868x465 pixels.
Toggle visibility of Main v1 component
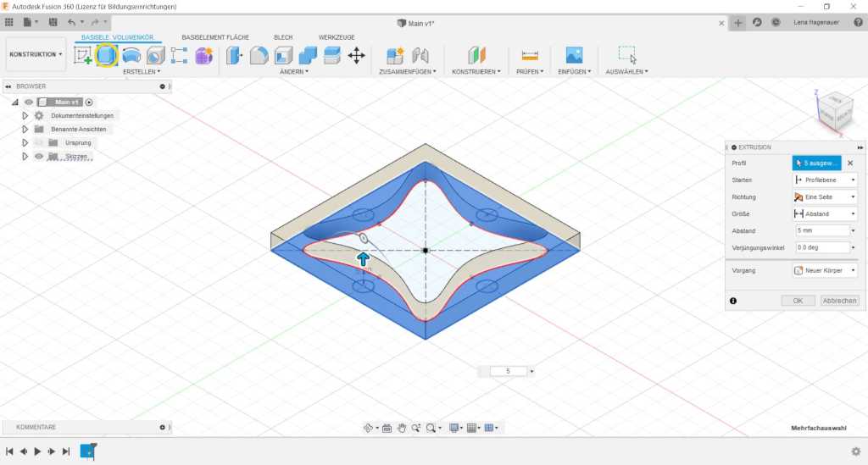(x=29, y=102)
